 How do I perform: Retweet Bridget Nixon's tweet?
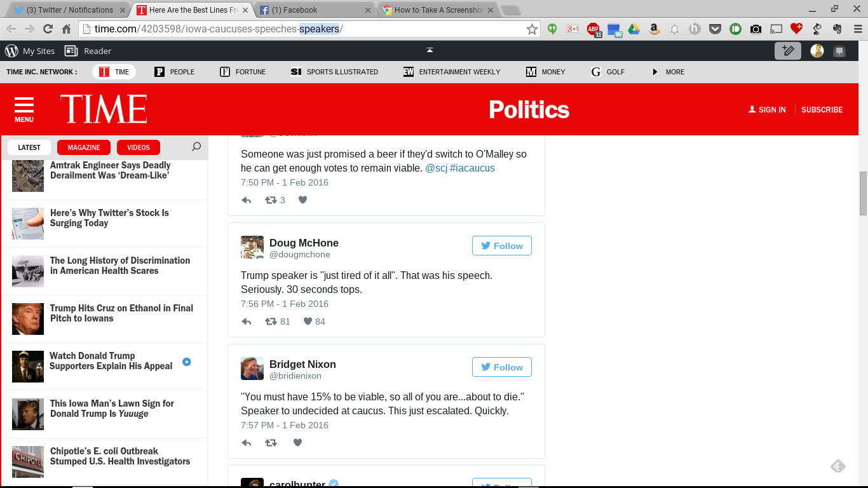271,443
